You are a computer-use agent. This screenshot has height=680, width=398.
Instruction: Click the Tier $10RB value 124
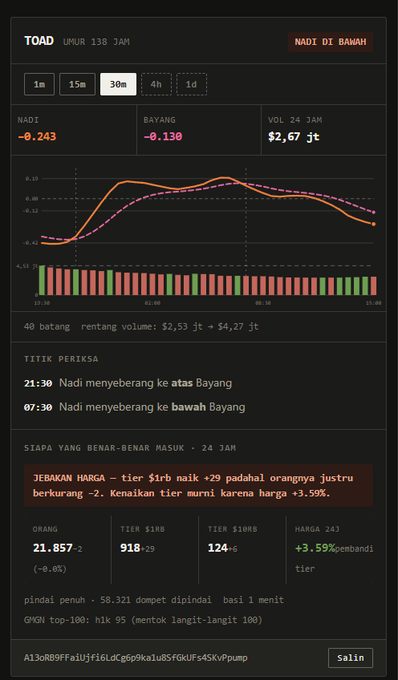coord(218,548)
